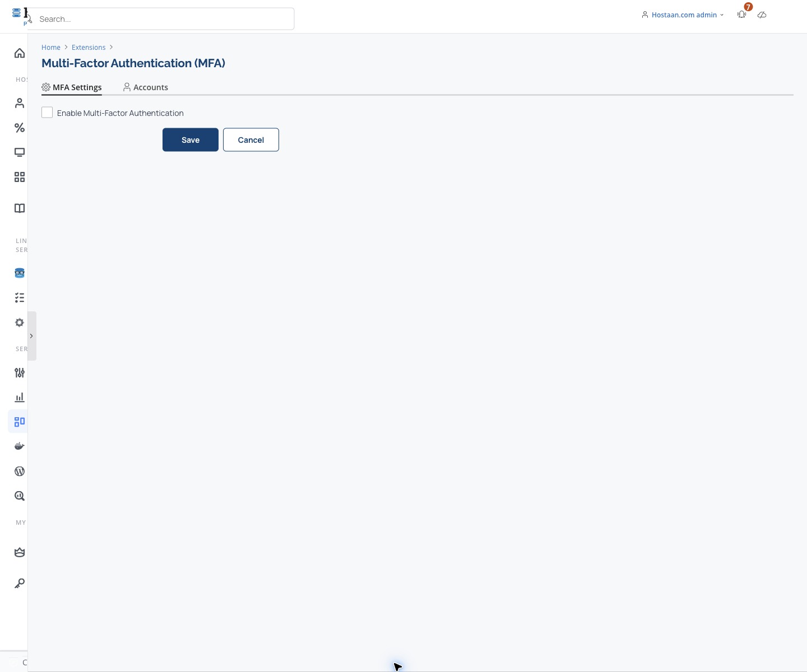Click the spiky gear icon in the sidebar
This screenshot has width=807, height=672.
[20, 323]
